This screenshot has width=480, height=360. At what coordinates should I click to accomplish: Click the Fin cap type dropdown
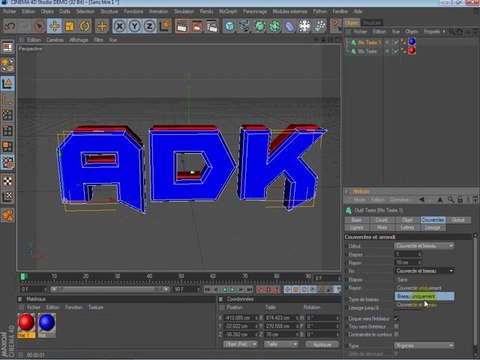[424, 271]
